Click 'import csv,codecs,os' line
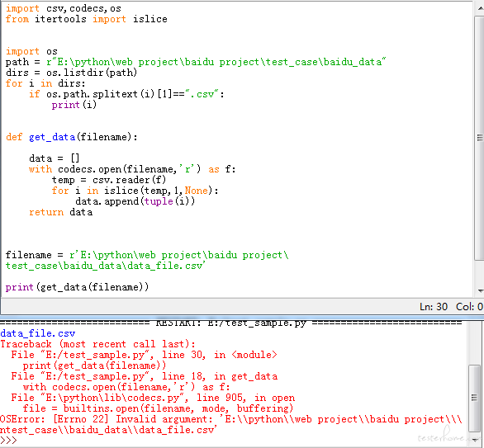The height and width of the screenshot is (448, 484). coord(64,8)
